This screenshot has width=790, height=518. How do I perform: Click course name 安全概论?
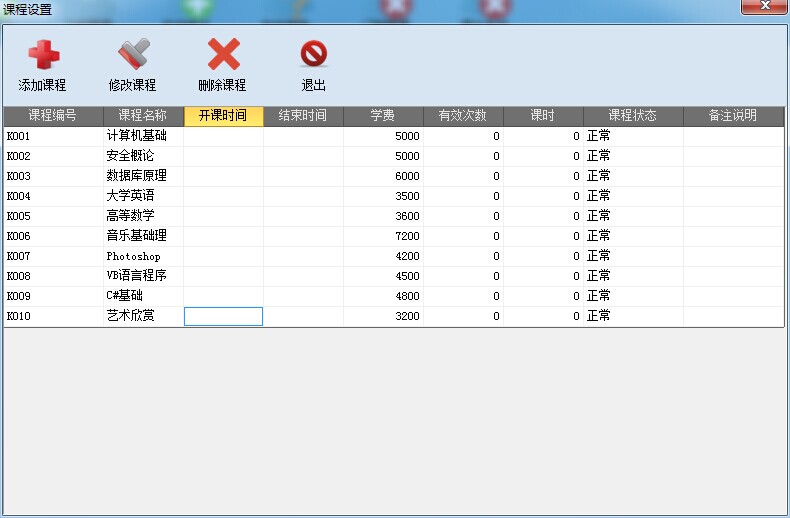(x=130, y=156)
